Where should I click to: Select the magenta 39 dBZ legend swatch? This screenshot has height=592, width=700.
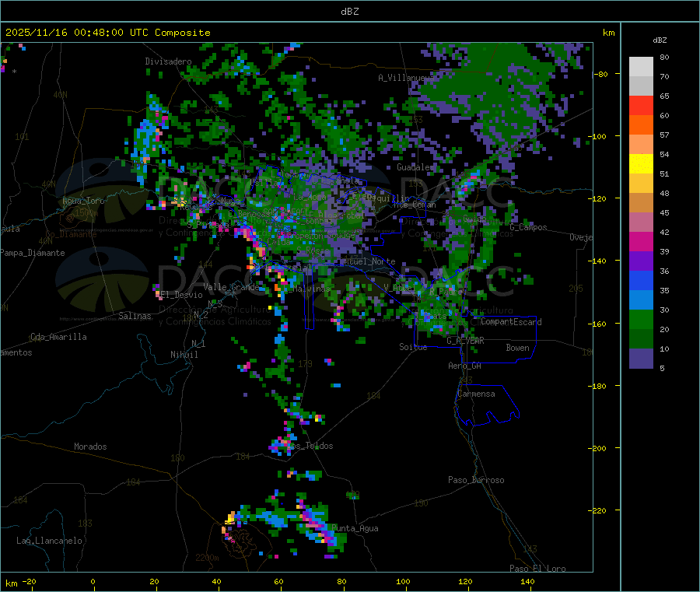coord(641,241)
